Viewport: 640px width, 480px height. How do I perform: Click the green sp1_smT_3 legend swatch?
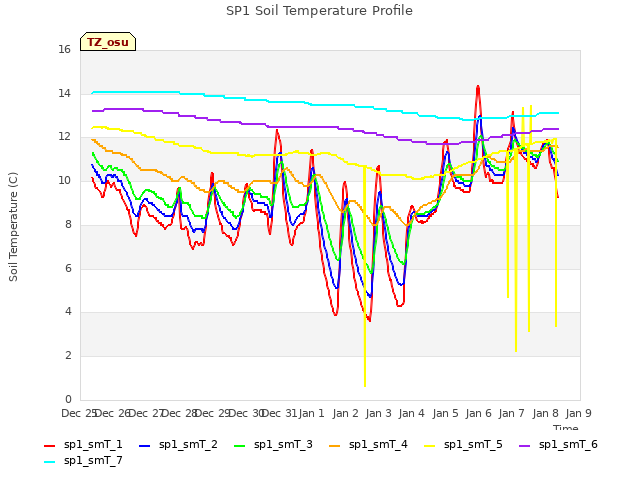point(240,446)
